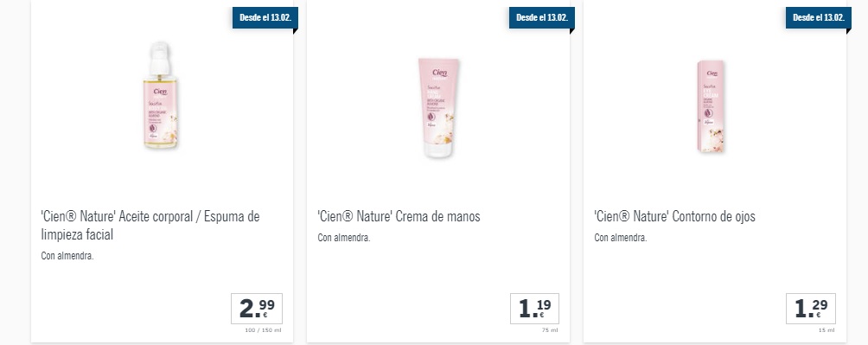Click the euro symbol in the 1.29 price
This screenshot has width=868, height=345.
pyautogui.click(x=819, y=315)
